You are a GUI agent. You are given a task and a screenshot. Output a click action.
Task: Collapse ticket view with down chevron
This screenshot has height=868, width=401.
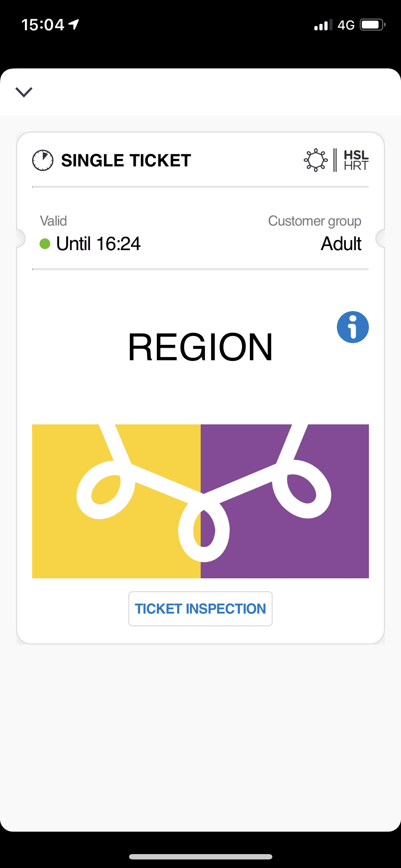click(24, 92)
